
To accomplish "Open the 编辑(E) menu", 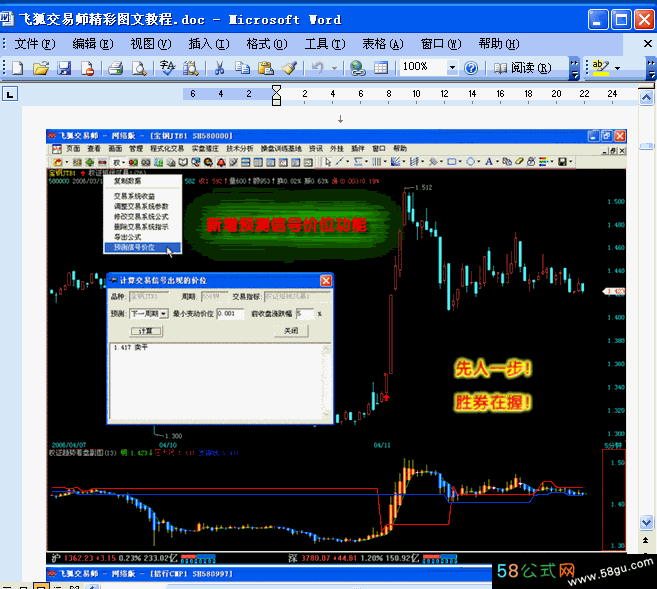I will (x=93, y=44).
